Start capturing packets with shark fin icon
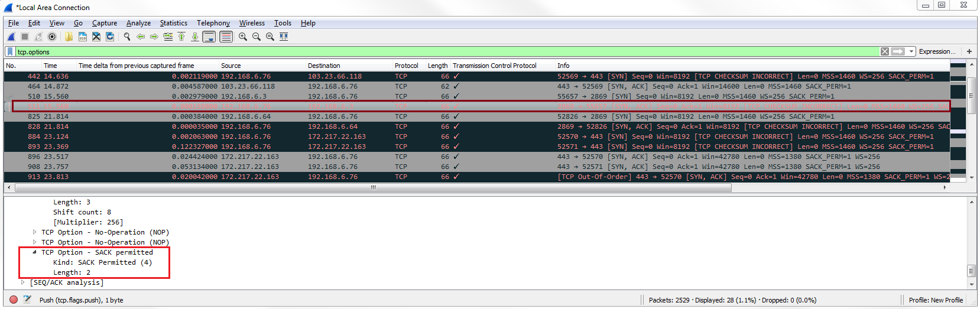 coord(11,37)
